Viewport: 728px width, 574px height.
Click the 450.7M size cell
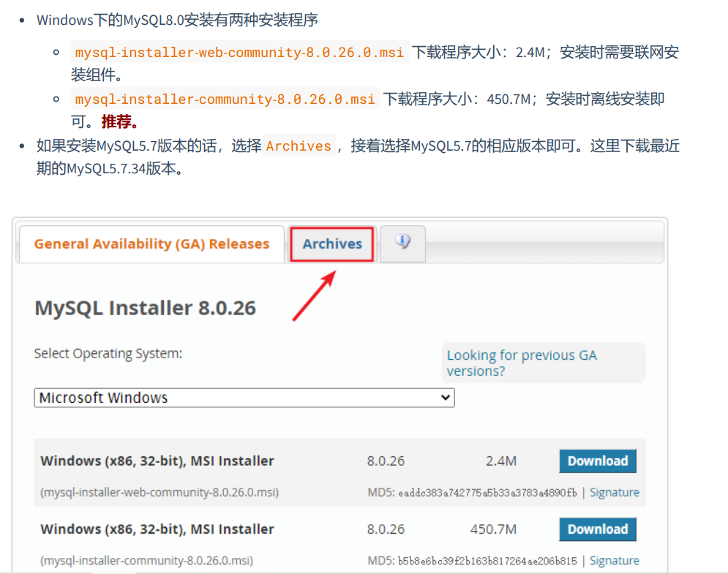click(493, 529)
